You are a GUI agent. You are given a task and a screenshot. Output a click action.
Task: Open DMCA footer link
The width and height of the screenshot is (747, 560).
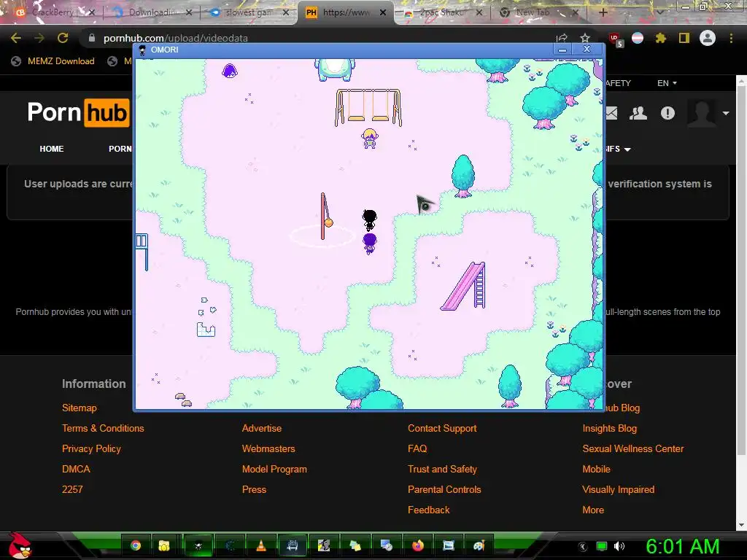76,469
